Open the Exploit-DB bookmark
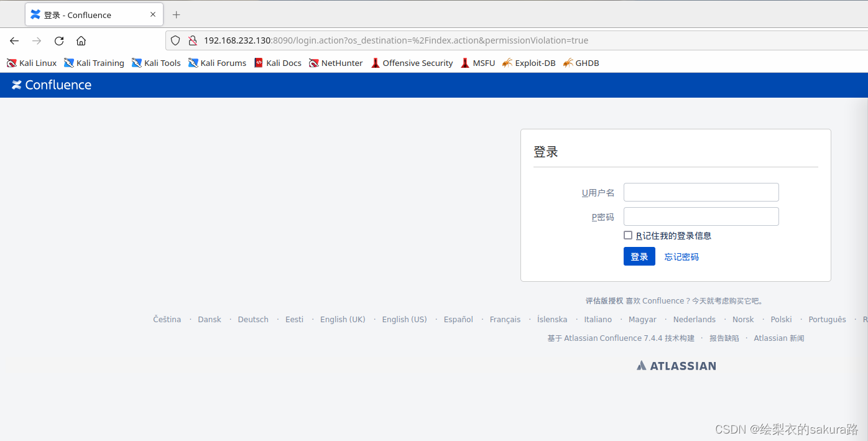This screenshot has height=441, width=868. click(529, 63)
